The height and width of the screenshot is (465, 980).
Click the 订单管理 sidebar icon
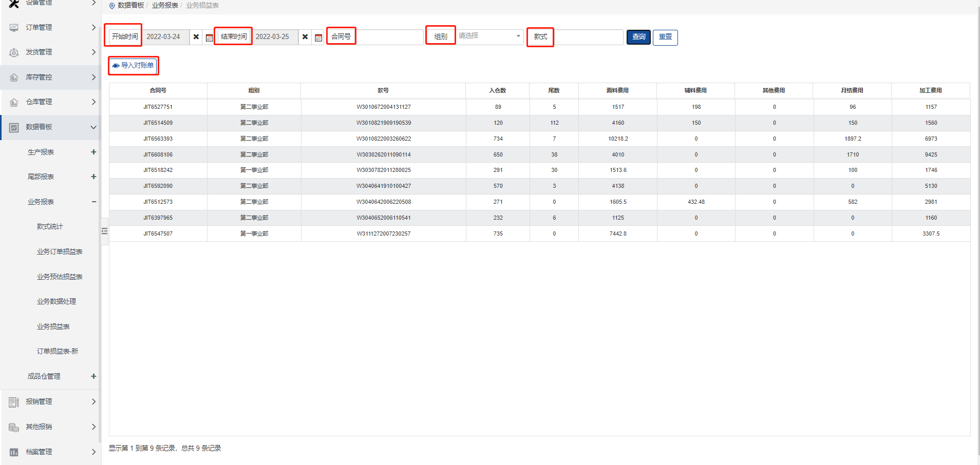[x=14, y=28]
